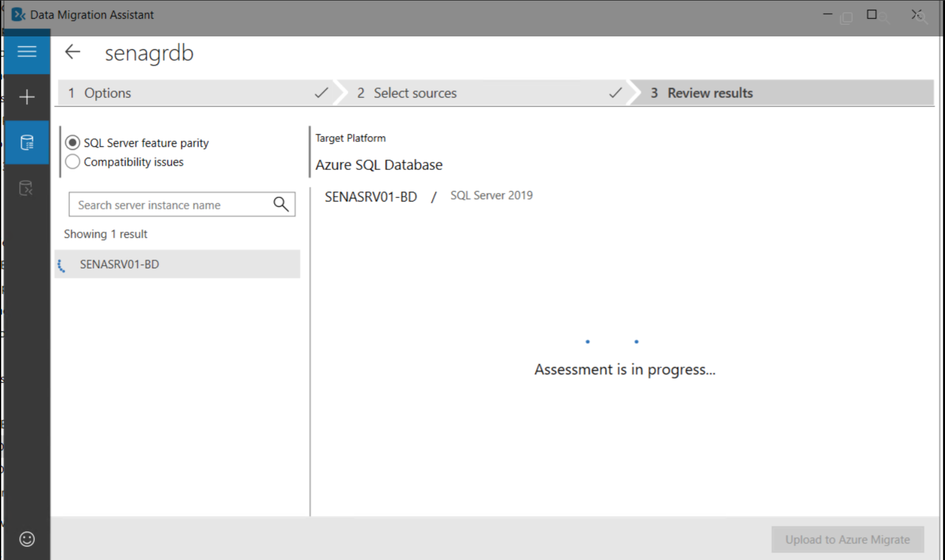Click the search magnifier icon
Viewport: 945px width, 560px height.
coord(280,204)
